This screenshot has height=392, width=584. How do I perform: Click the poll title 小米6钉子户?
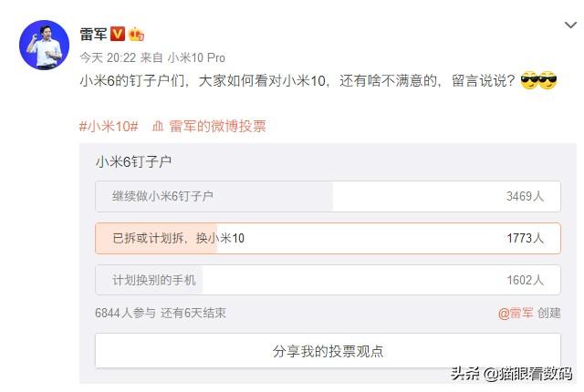point(133,162)
